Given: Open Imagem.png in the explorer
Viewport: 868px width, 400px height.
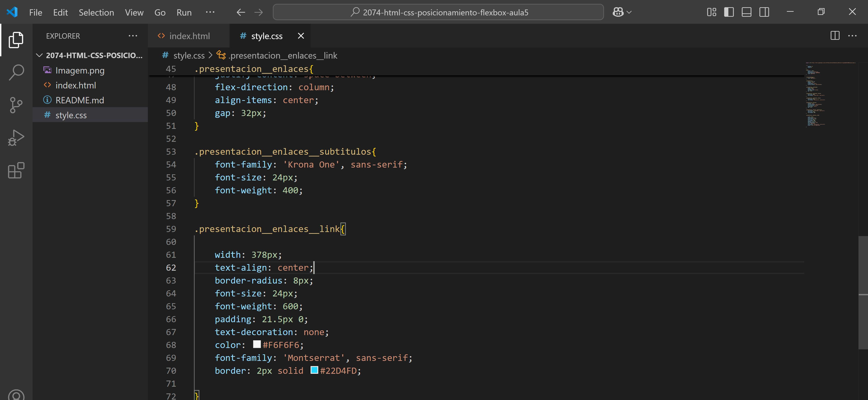Looking at the screenshot, I should coord(90,70).
